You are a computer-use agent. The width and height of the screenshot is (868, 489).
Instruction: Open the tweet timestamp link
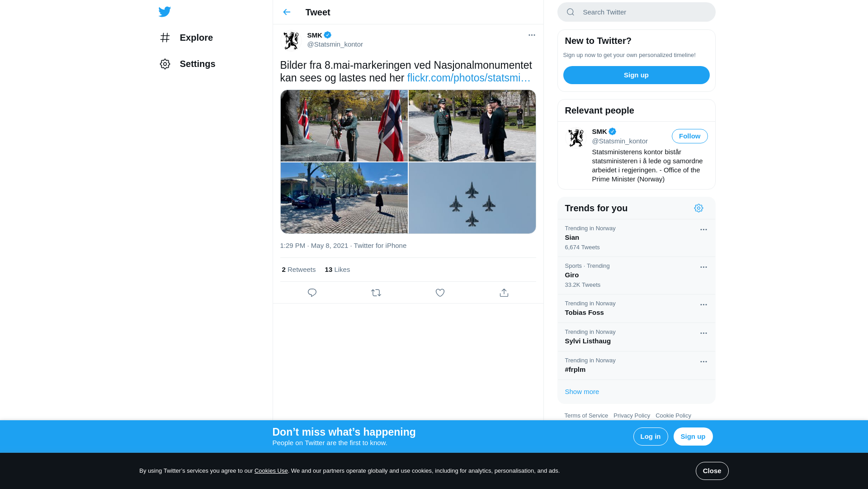pyautogui.click(x=314, y=246)
